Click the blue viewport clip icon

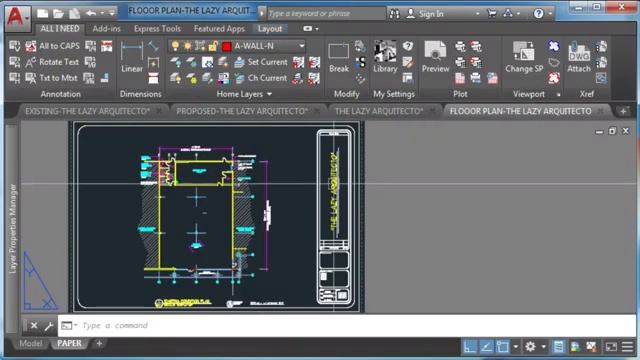tap(553, 46)
